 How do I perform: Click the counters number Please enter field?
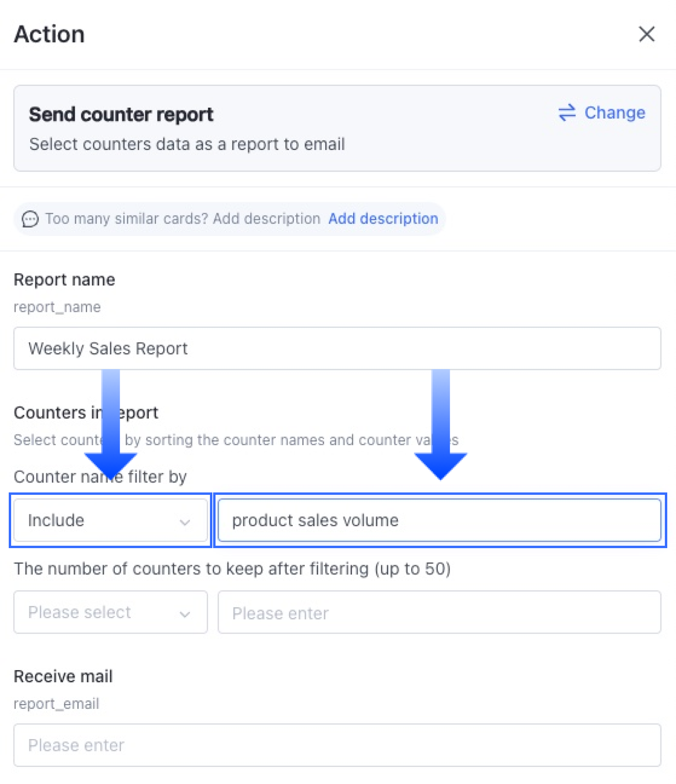pyautogui.click(x=439, y=612)
